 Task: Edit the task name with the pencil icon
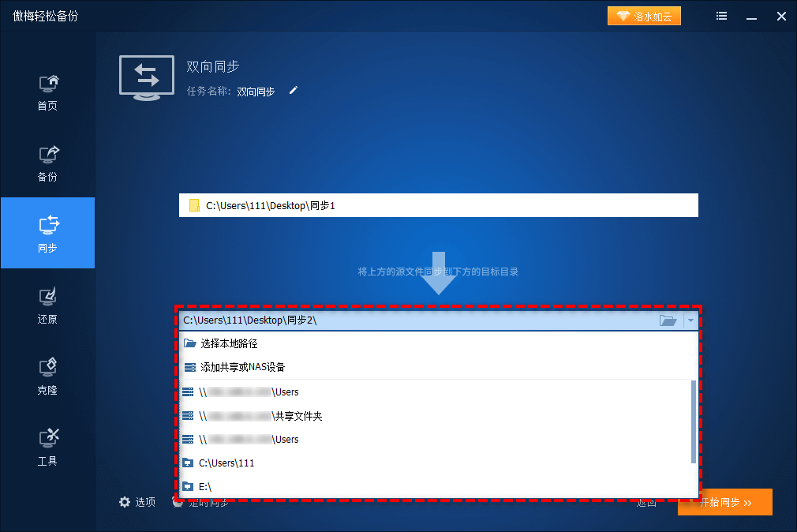pyautogui.click(x=293, y=92)
